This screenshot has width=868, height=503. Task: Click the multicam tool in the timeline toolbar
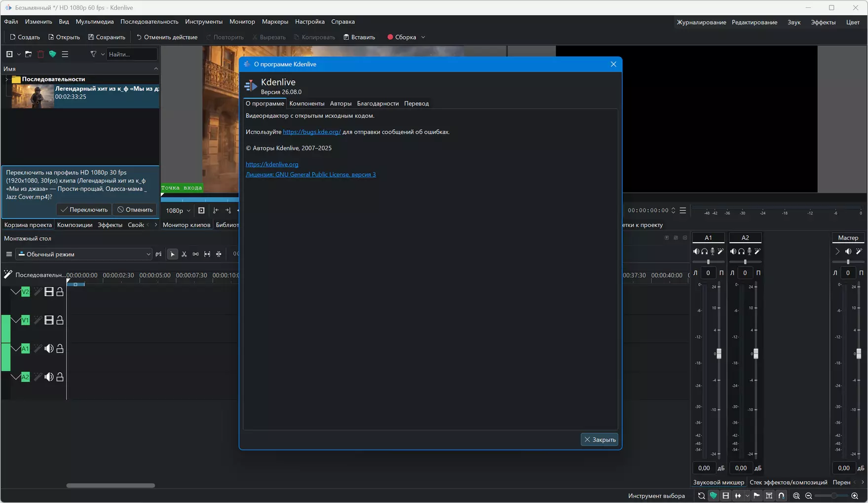[x=219, y=254]
